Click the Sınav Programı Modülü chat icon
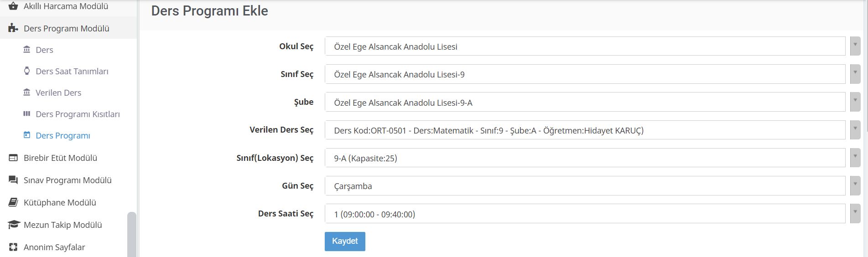The width and height of the screenshot is (868, 257). point(13,180)
